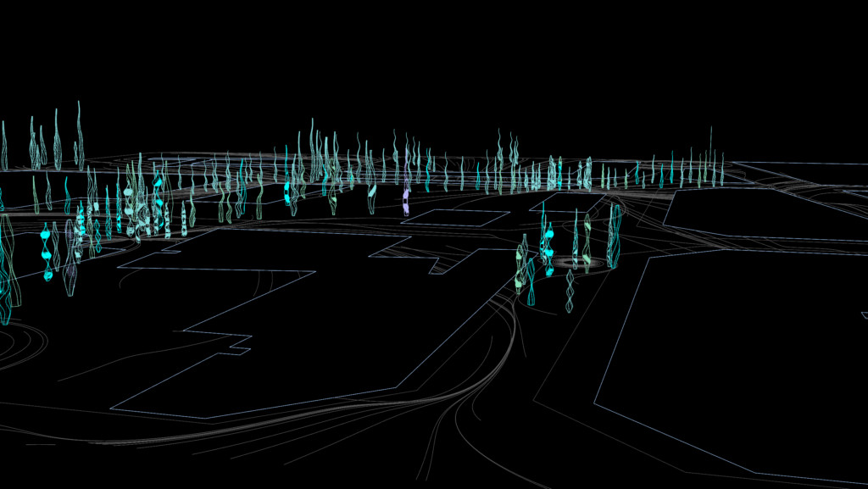Click the small rectangular outline below purple figure
This screenshot has height=489, width=868.
coord(449,217)
